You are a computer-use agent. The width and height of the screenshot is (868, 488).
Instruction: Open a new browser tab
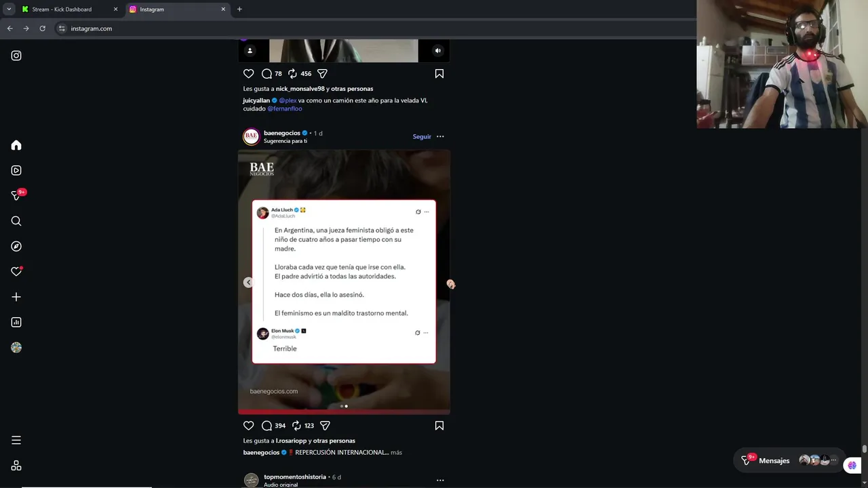click(x=239, y=9)
